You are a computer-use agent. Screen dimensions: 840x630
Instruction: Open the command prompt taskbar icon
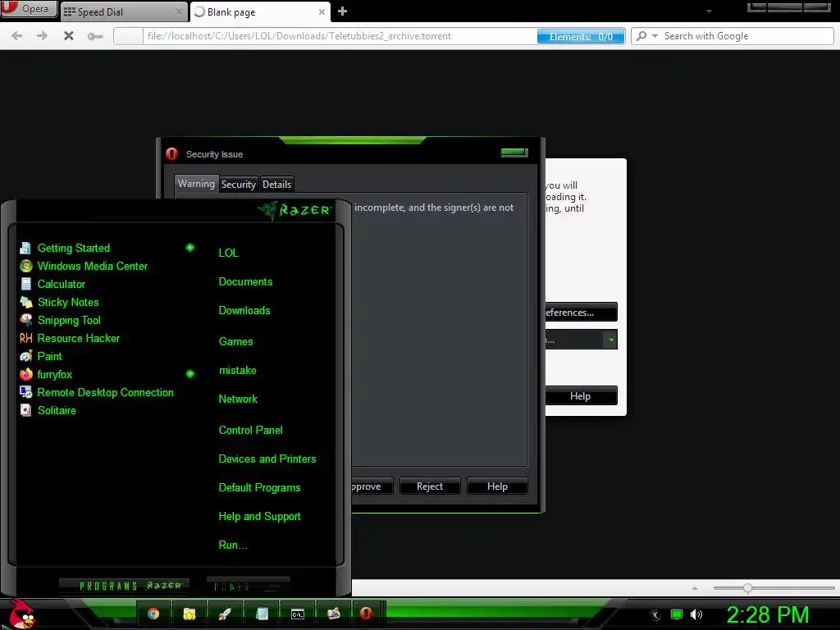(x=297, y=614)
